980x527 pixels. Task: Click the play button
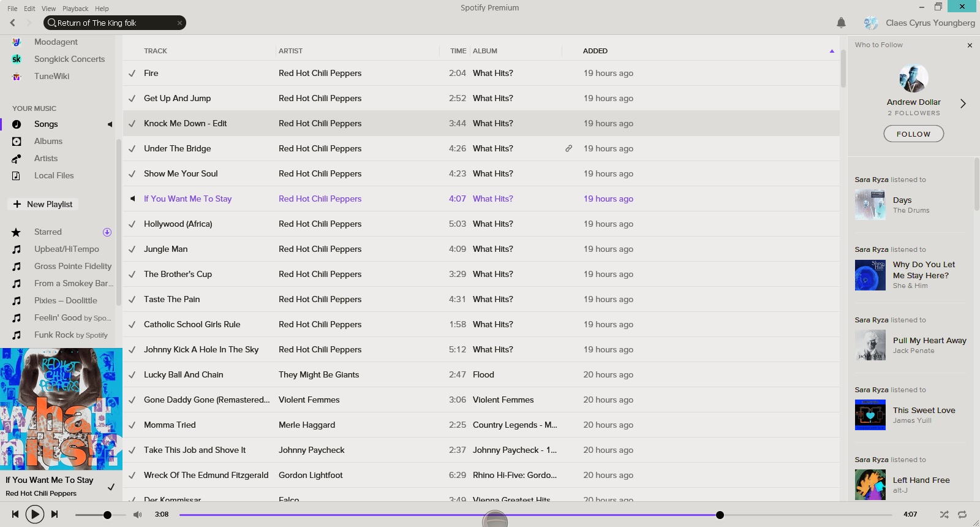(35, 514)
